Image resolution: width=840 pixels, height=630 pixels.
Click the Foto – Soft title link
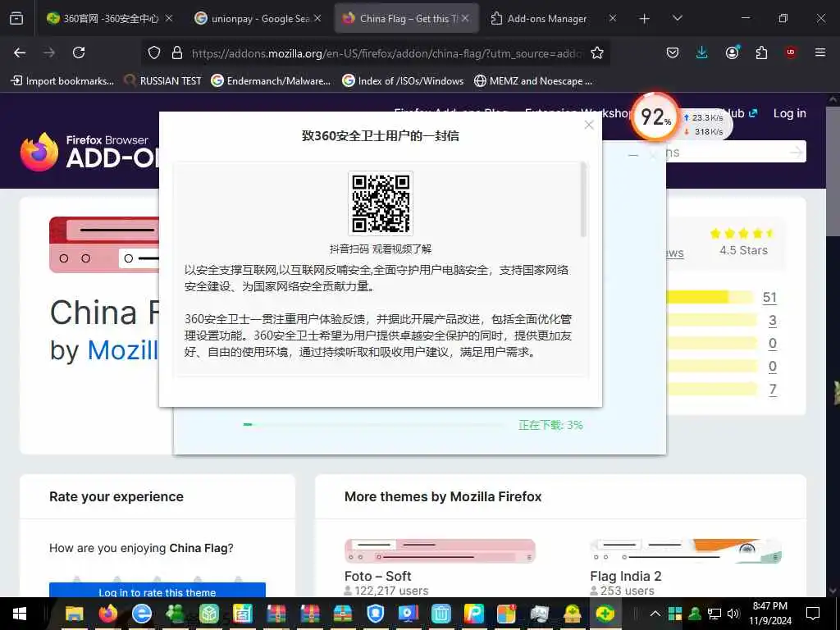tap(377, 576)
